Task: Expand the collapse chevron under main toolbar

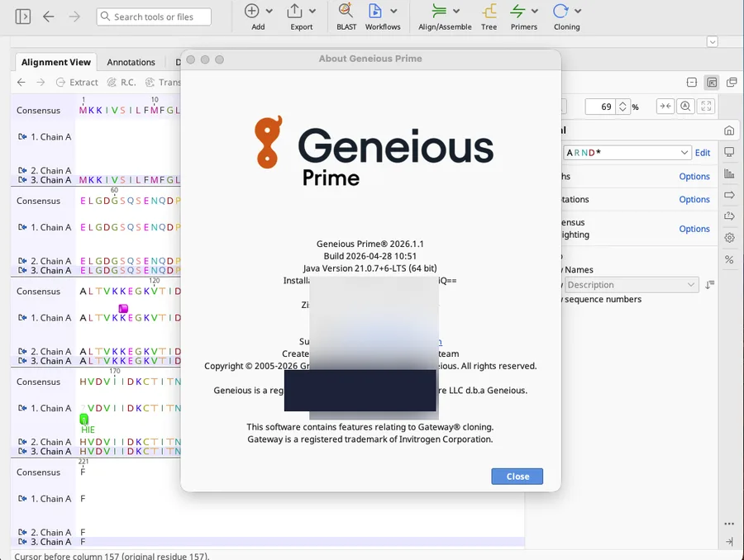Action: click(x=713, y=42)
